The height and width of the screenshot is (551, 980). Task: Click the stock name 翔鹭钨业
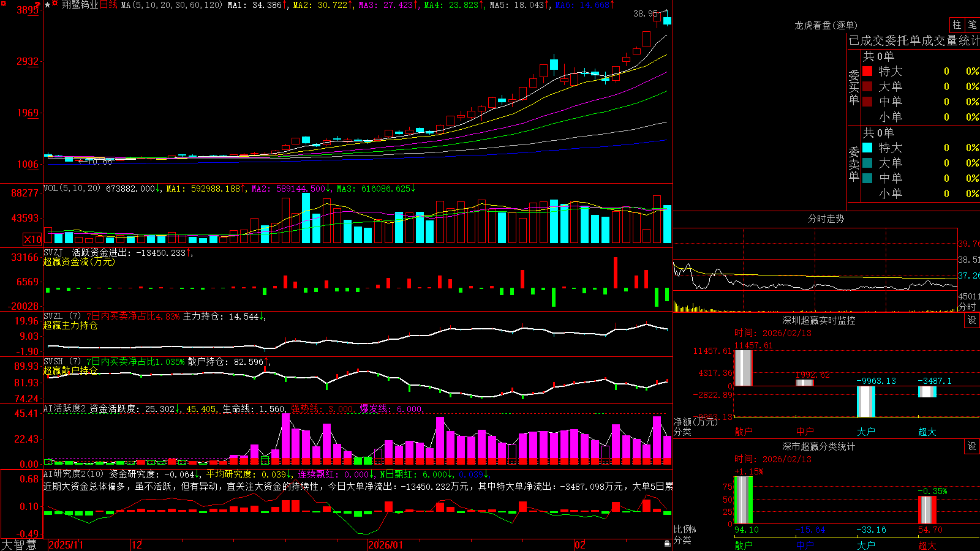tap(80, 5)
